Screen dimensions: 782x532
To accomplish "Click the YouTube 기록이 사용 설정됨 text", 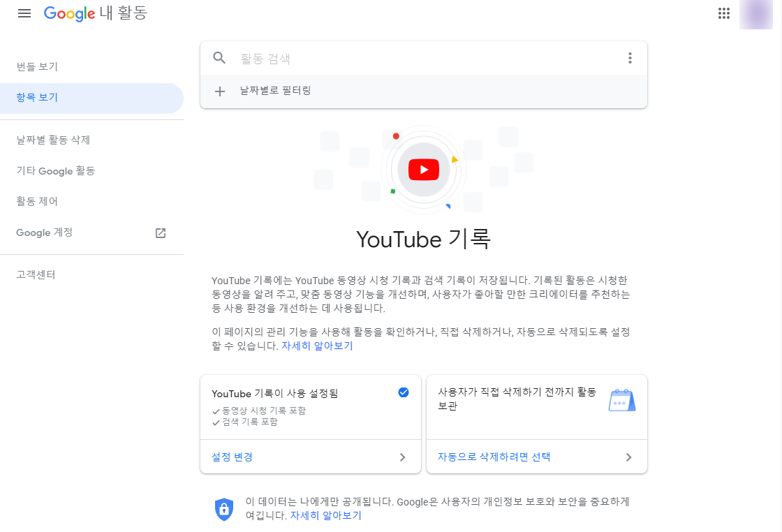I will point(275,393).
